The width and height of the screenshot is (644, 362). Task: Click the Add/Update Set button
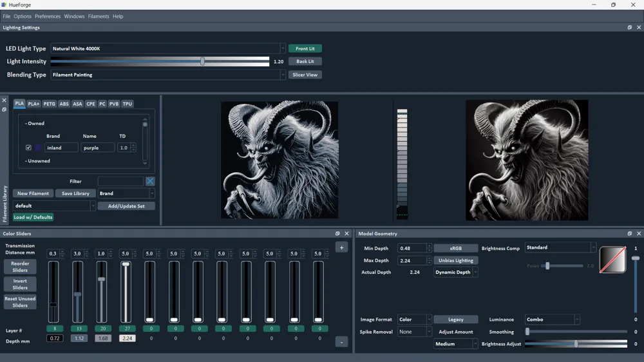(x=126, y=206)
